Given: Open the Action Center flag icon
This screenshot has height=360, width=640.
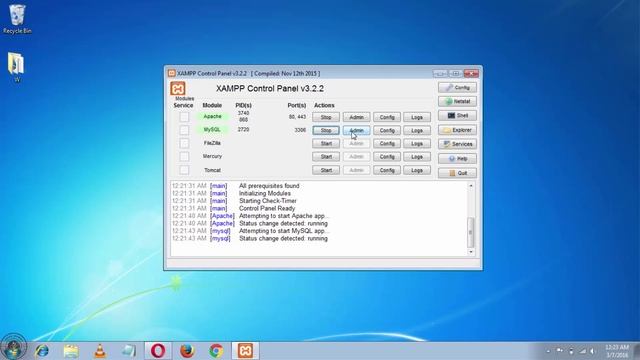Looking at the screenshot, I should [x=560, y=351].
